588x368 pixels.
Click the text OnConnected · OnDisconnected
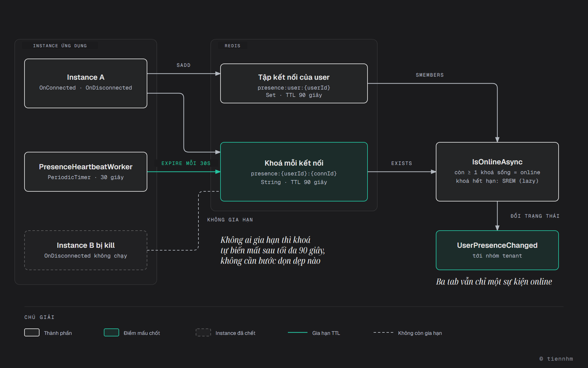[86, 88]
